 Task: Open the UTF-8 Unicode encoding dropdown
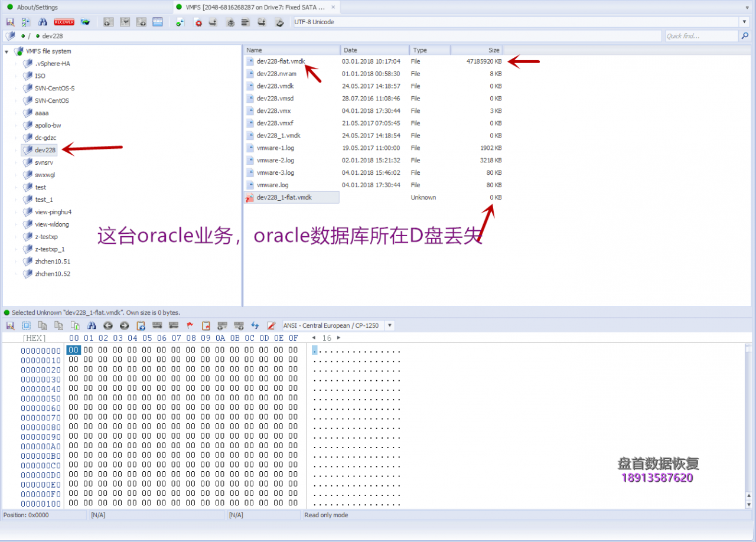(744, 22)
